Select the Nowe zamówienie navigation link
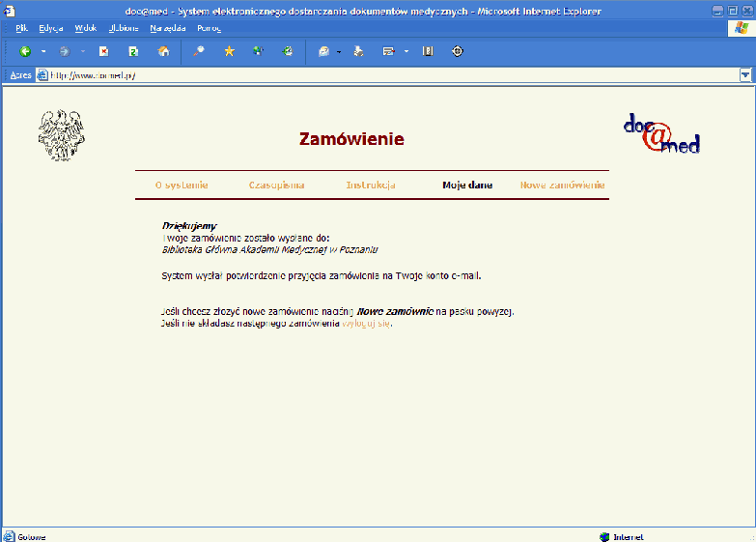This screenshot has width=756, height=542. 562,185
